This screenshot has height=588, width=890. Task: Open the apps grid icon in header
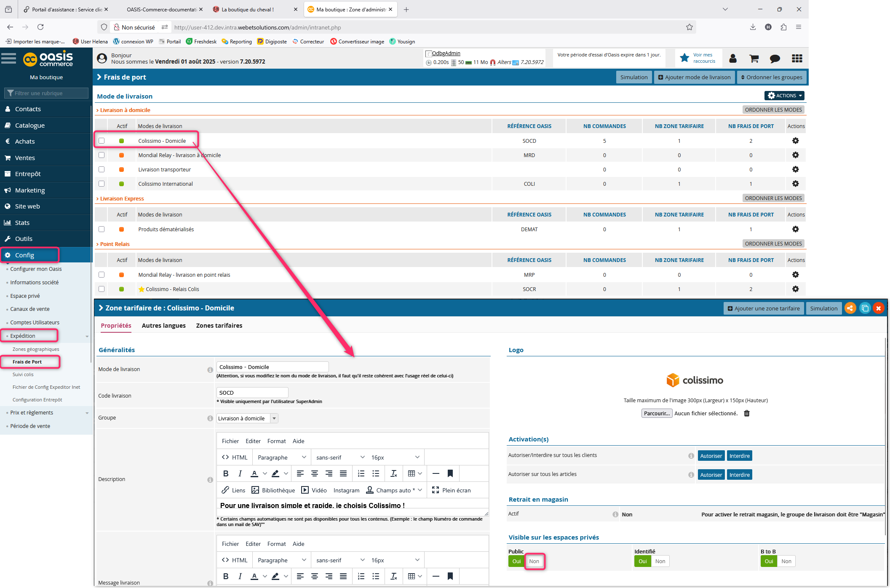pos(797,59)
